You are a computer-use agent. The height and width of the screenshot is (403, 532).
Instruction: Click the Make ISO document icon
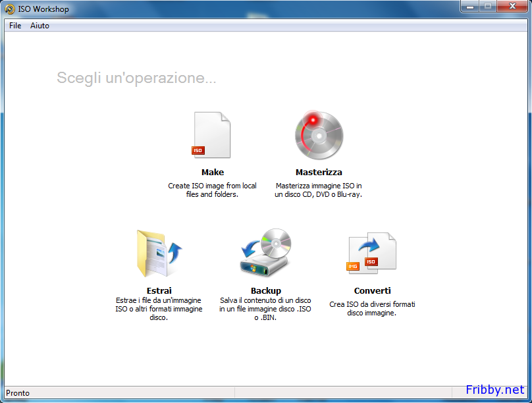point(212,135)
